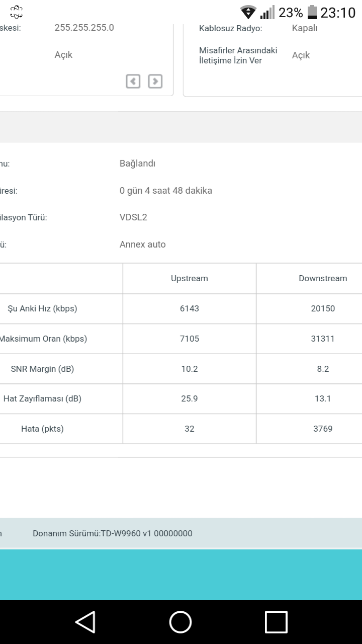Click the Kablosuz Radyo Kapalı value

[x=305, y=28]
